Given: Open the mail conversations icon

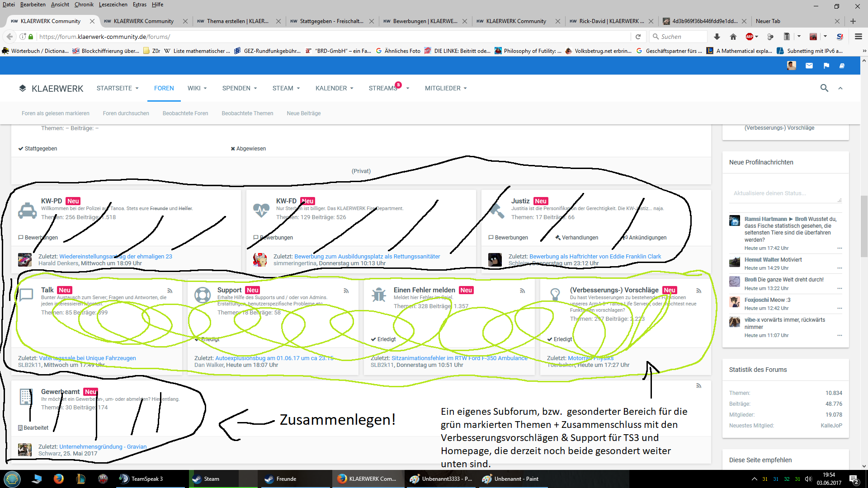Looking at the screenshot, I should point(809,66).
